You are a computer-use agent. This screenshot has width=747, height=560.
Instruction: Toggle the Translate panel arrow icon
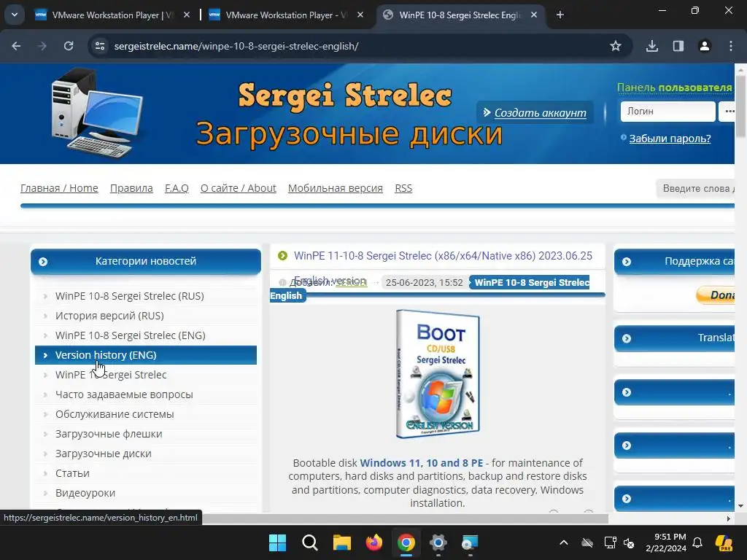coord(627,338)
